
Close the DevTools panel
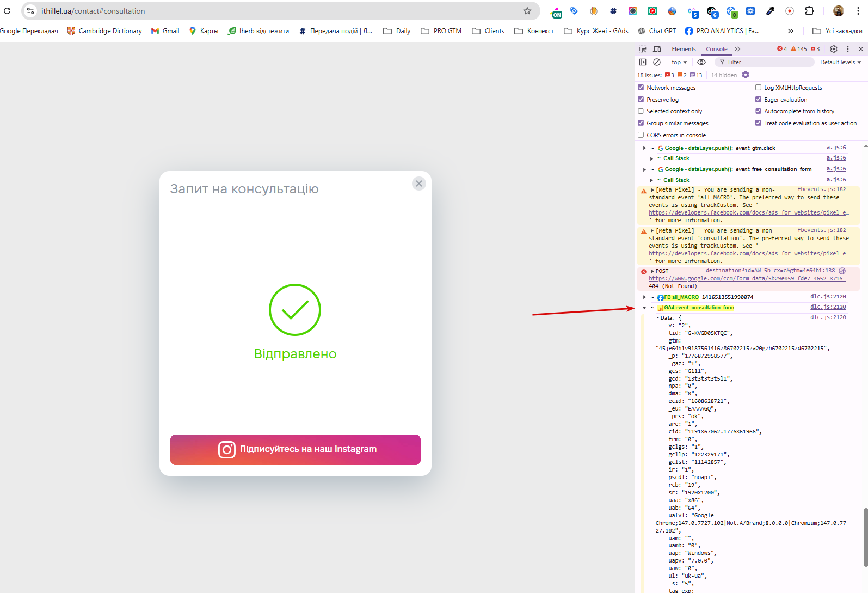861,49
